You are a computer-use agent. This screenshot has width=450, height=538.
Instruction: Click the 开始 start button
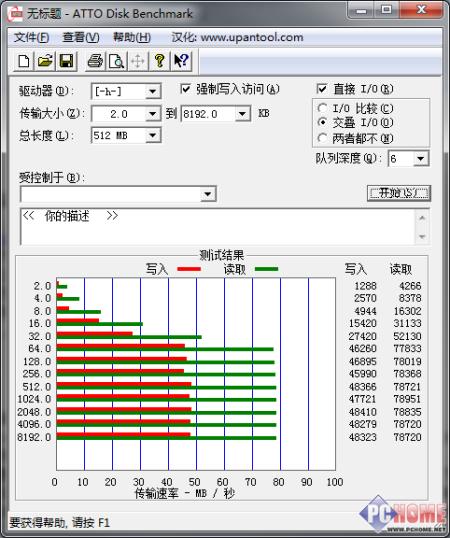[399, 193]
